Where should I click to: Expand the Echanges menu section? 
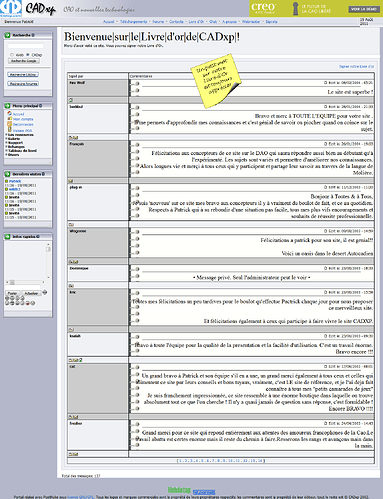pyautogui.click(x=15, y=147)
